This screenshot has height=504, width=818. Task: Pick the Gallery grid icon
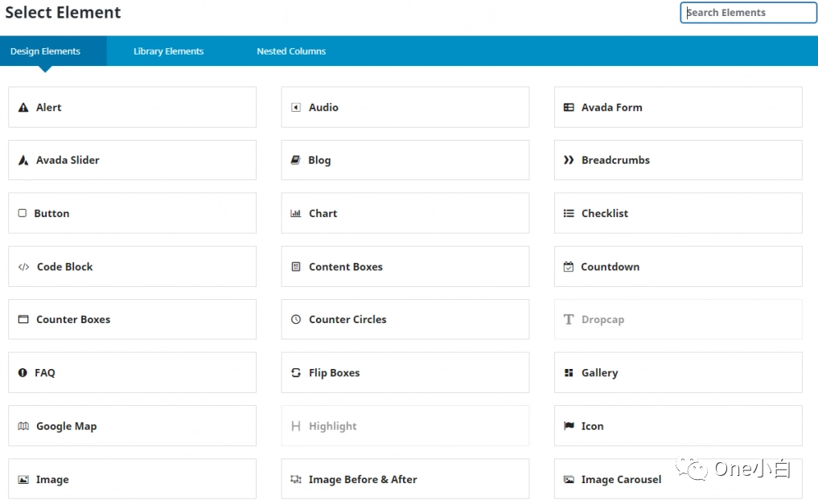569,373
